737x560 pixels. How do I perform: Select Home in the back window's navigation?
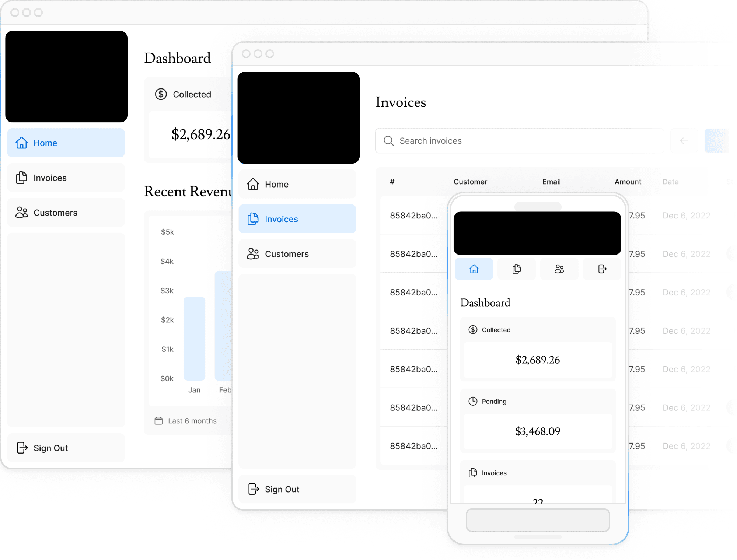45,143
